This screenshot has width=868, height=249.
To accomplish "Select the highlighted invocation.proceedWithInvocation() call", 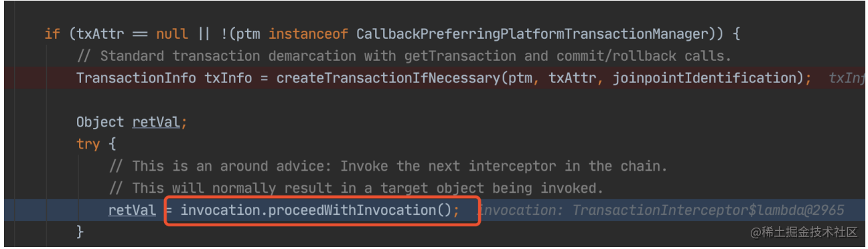I will coord(320,210).
